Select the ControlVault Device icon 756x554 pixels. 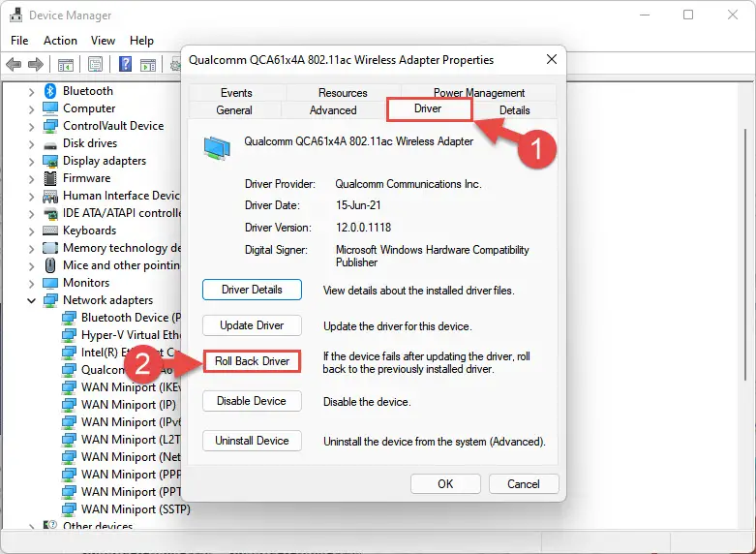[x=50, y=126]
